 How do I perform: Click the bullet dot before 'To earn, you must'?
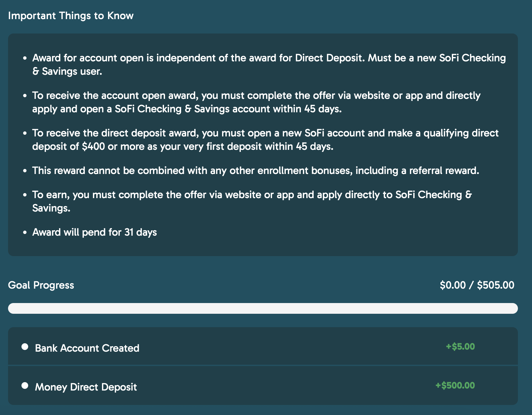[25, 195]
